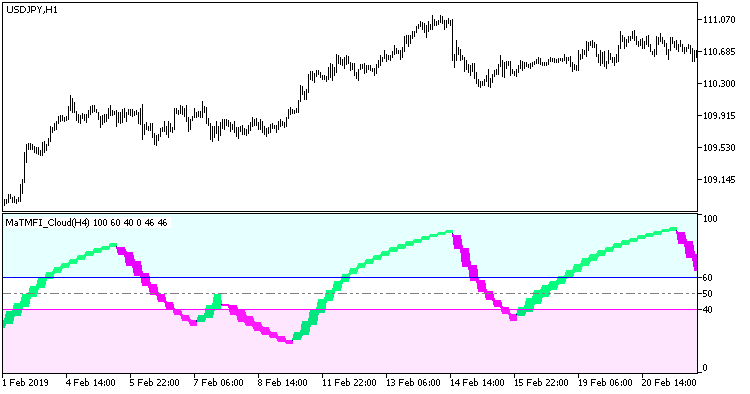The width and height of the screenshot is (750, 394).
Task: Click the 19 Feb 06:00 time label
Action: pyautogui.click(x=605, y=383)
